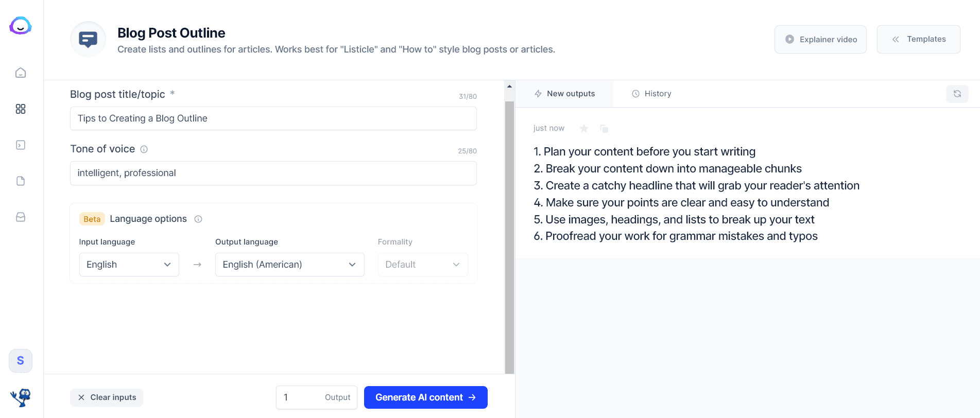Click the Blog post title/topic input field

click(273, 118)
